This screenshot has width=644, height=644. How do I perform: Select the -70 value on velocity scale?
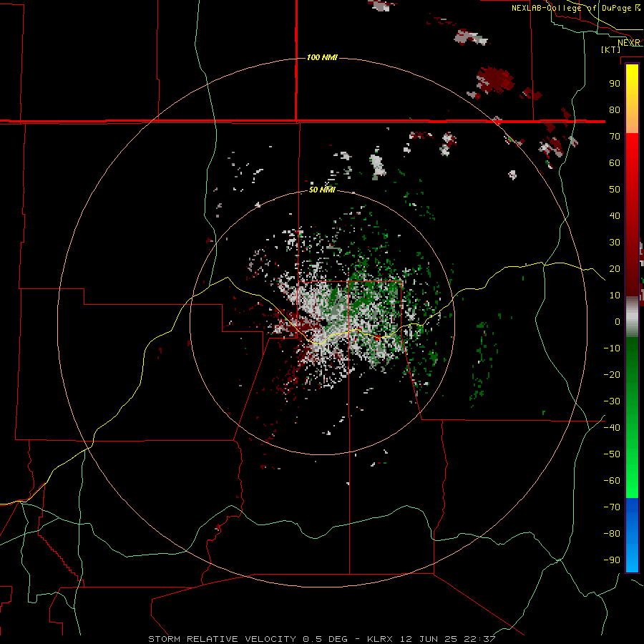pyautogui.click(x=612, y=507)
